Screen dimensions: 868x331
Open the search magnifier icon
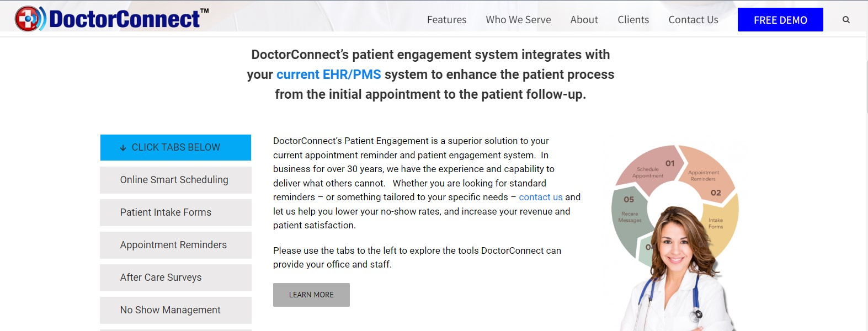pyautogui.click(x=846, y=20)
